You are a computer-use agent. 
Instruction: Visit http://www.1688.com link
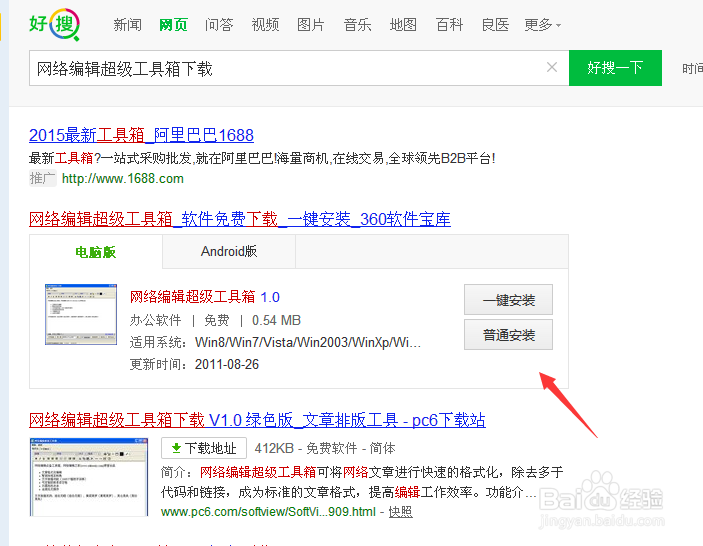click(x=122, y=178)
